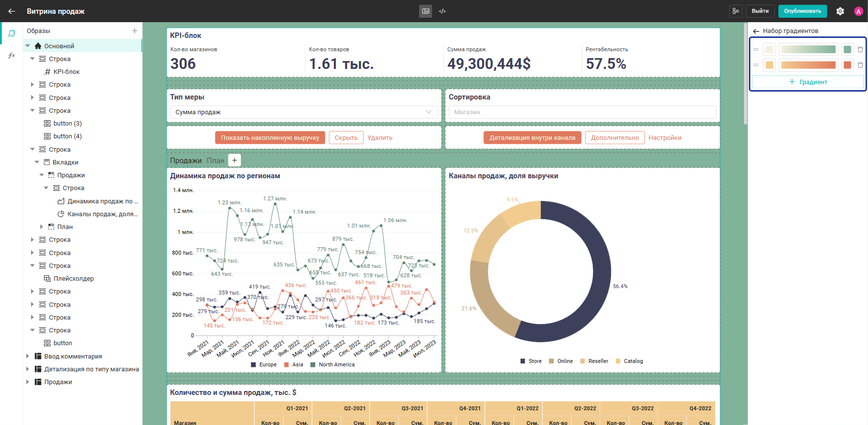Click the Выйти button
This screenshot has height=425, width=868.
pos(760,11)
